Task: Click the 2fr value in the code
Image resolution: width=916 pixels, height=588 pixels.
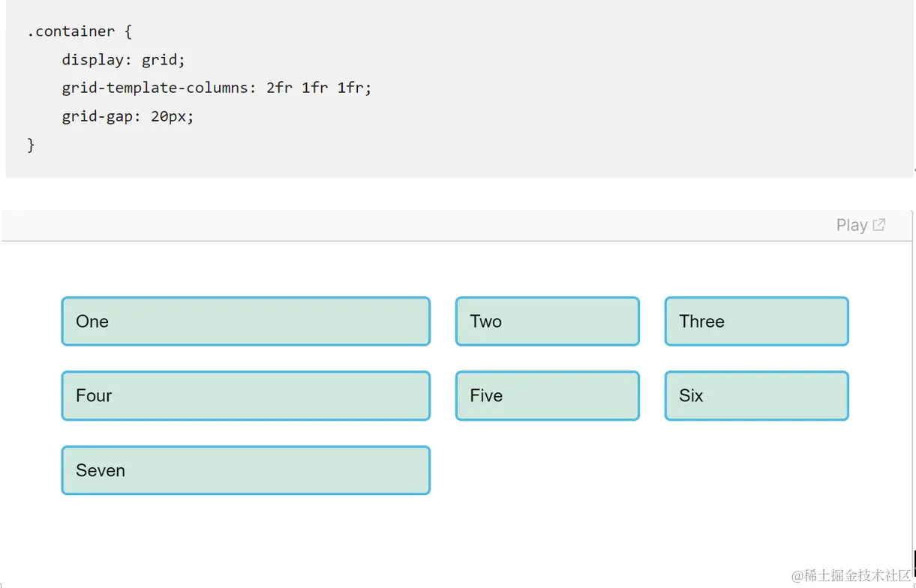Action: click(x=279, y=88)
